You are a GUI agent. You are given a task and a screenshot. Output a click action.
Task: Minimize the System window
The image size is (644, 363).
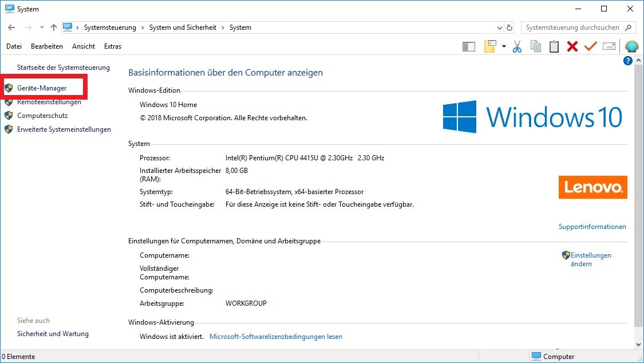(578, 9)
